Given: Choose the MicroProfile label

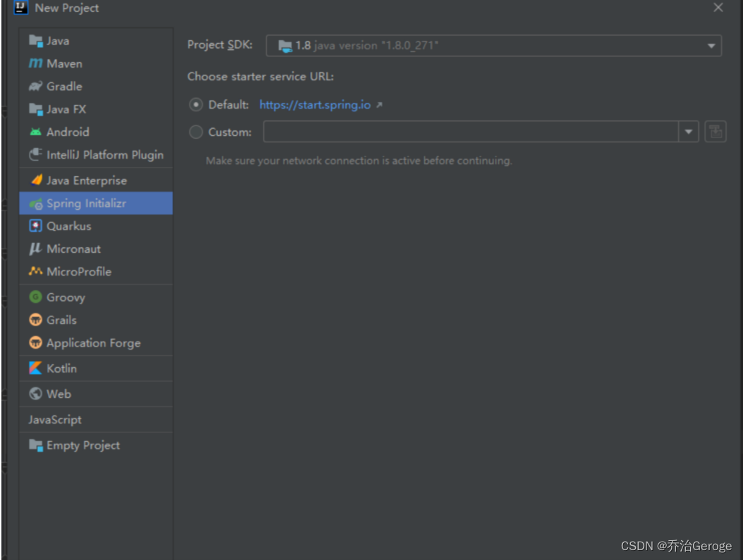Looking at the screenshot, I should (x=79, y=272).
